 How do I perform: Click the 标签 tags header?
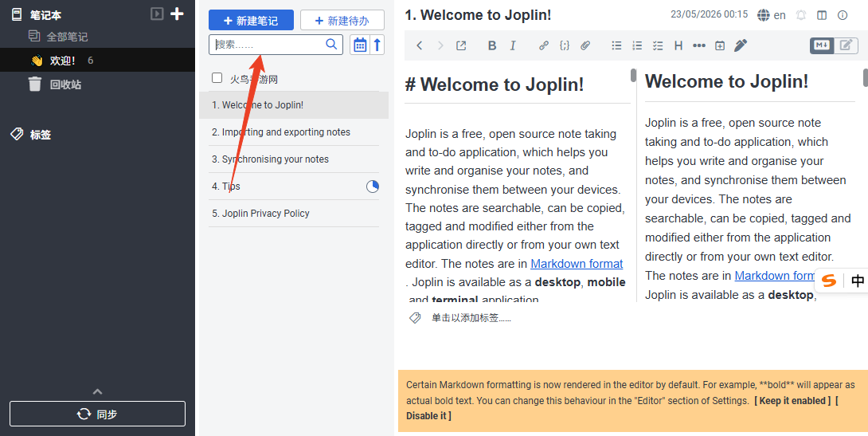click(40, 134)
